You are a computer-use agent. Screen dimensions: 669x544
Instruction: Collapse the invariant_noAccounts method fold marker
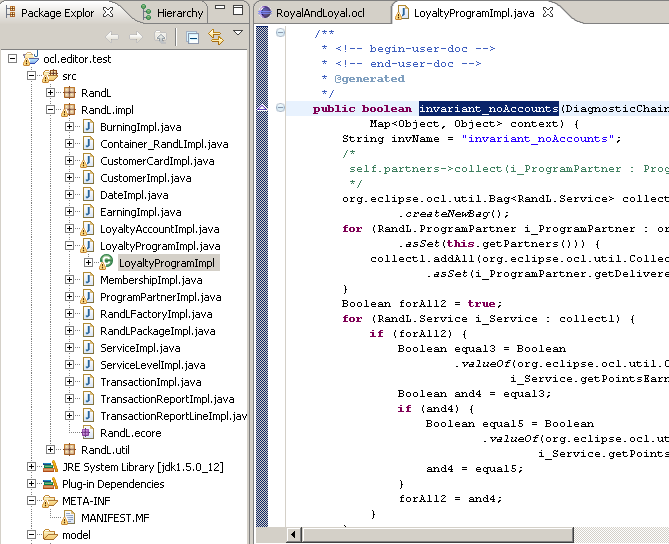(280, 108)
